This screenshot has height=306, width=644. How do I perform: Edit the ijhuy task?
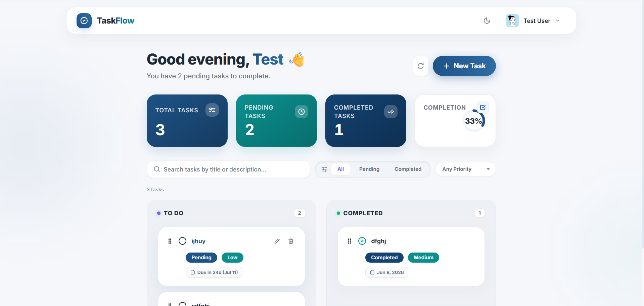tap(277, 241)
